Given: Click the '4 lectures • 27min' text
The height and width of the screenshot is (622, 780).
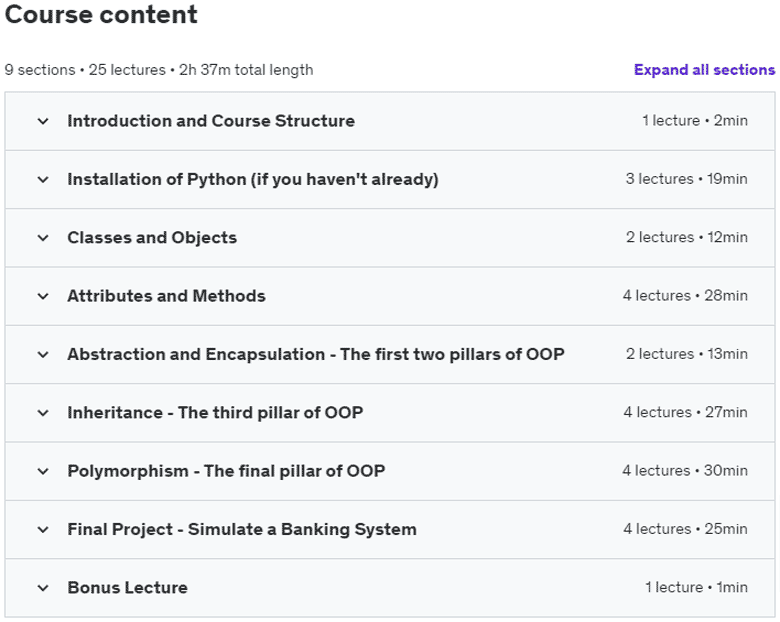Looking at the screenshot, I should 685,412.
